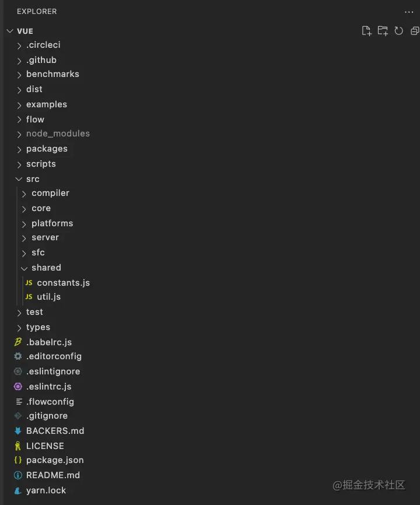The width and height of the screenshot is (420, 505).
Task: Click the info icon for README.md
Action: tap(18, 475)
